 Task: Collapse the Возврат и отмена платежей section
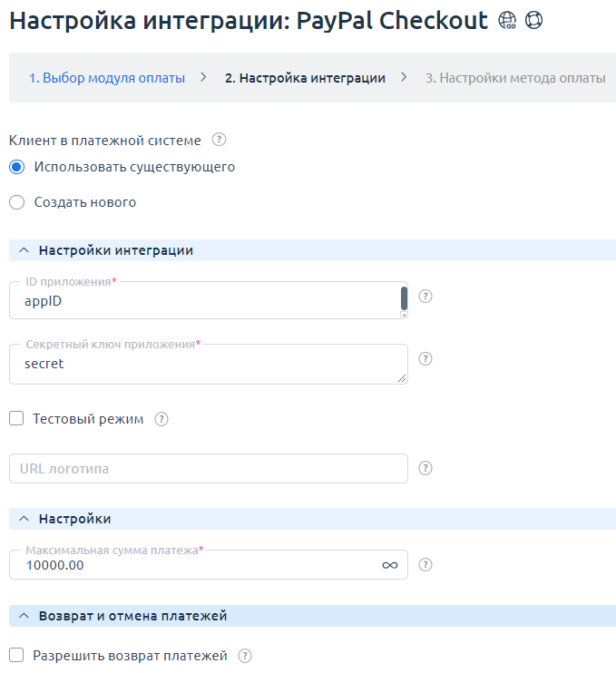(x=24, y=616)
